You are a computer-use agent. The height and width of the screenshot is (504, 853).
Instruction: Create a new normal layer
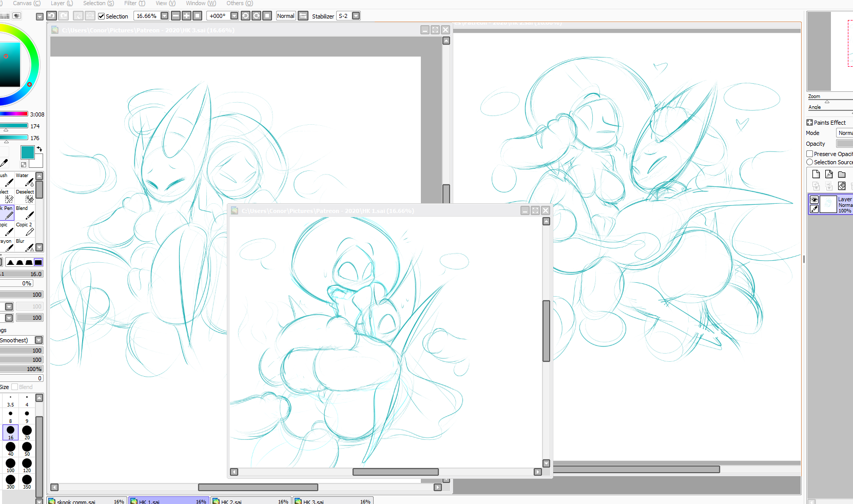pos(816,175)
